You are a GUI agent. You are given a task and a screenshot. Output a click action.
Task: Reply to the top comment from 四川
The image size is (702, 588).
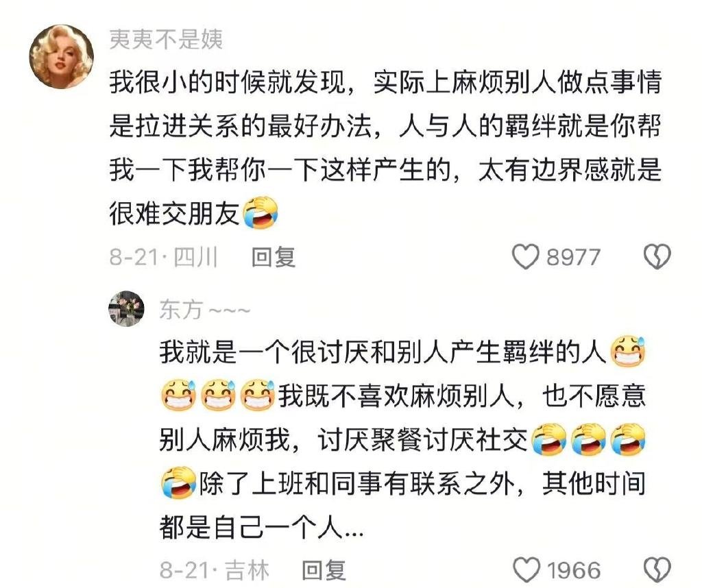coord(273,257)
